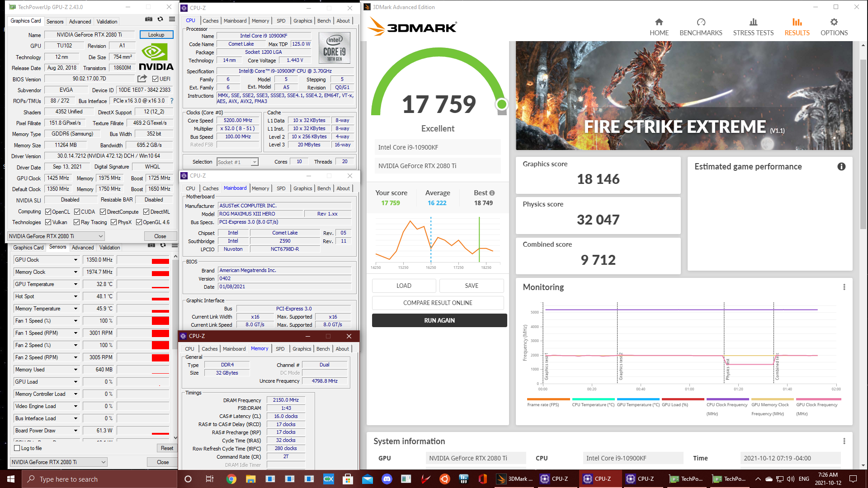Click CPU Clock Frequency purple legend swatch
Screen dimensions: 868x488
pos(727,399)
